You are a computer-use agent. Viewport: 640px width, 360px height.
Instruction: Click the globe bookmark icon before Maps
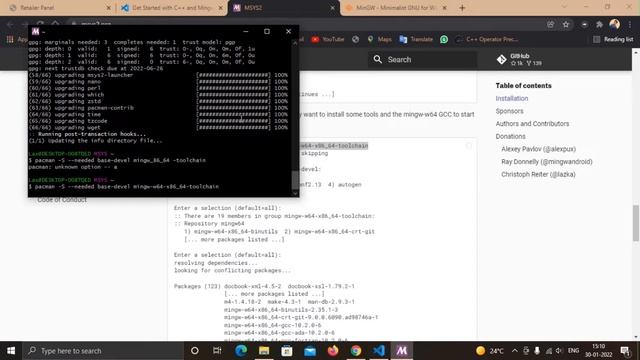(x=356, y=39)
